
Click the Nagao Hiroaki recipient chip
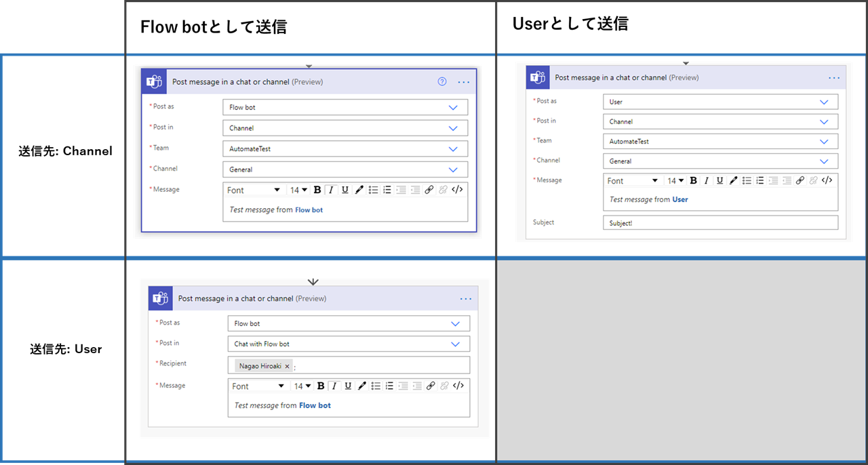[264, 366]
